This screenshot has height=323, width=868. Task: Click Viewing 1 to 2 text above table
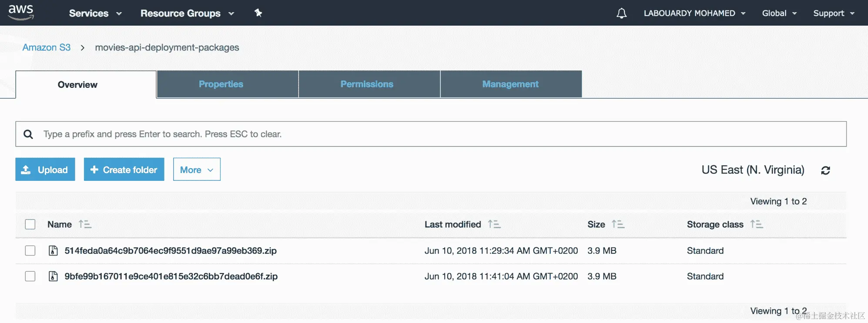tap(778, 202)
